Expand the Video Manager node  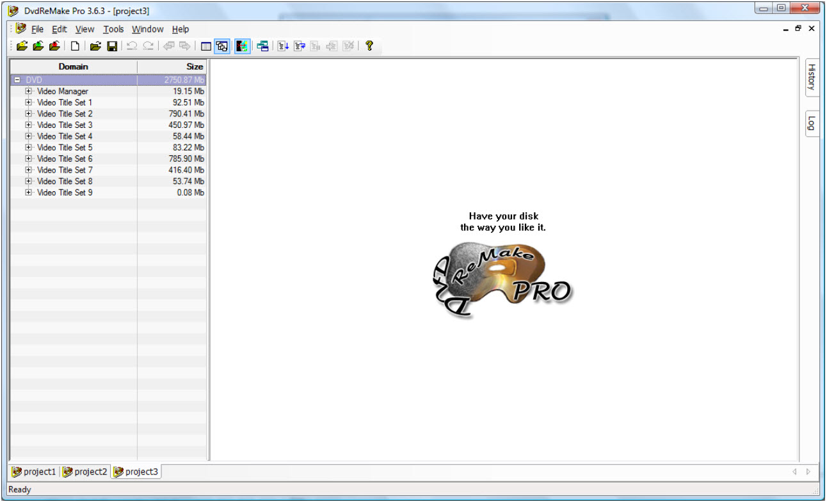[28, 91]
